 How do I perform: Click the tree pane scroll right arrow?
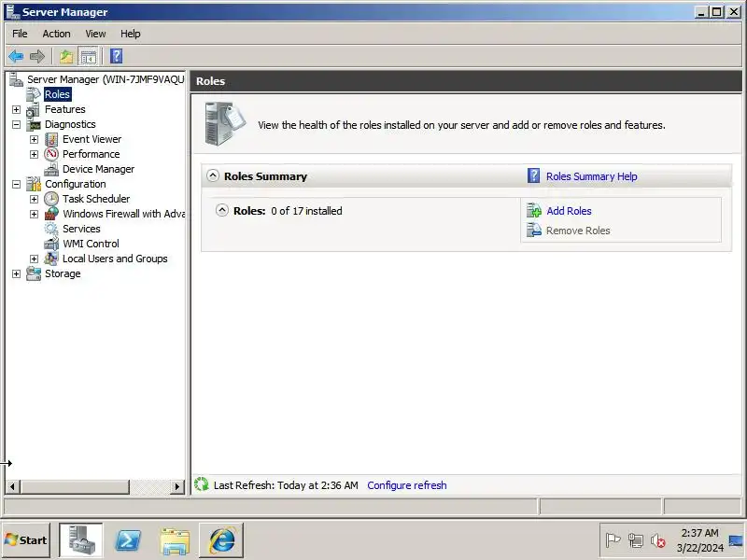click(177, 486)
